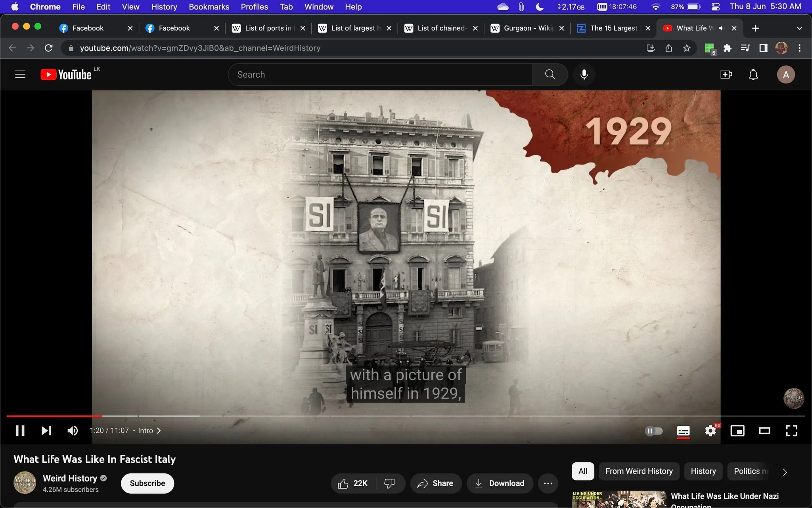Open What Life Was Like Under Nazi Occupation thumbnail
Image resolution: width=812 pixels, height=508 pixels.
click(619, 499)
